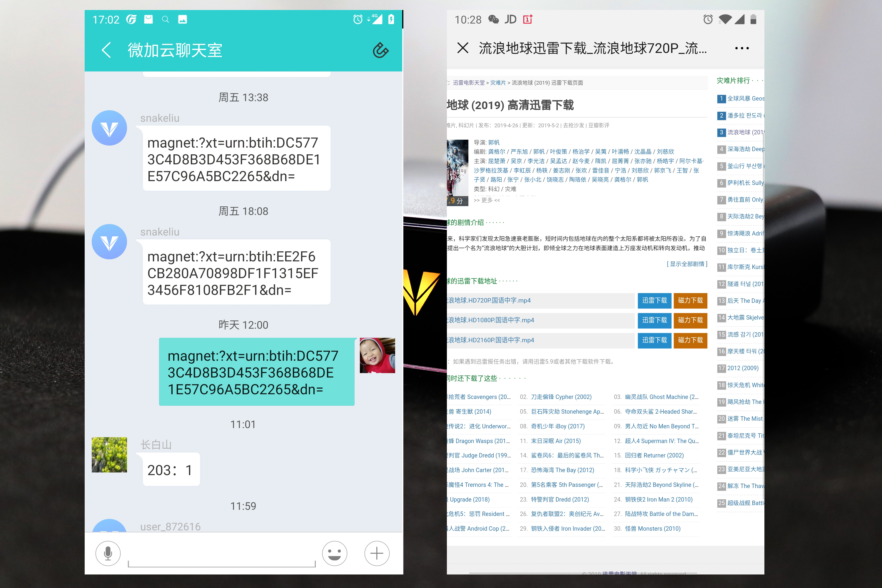Tap the teal outgoing magnet message bubble
882x588 pixels.
256,372
